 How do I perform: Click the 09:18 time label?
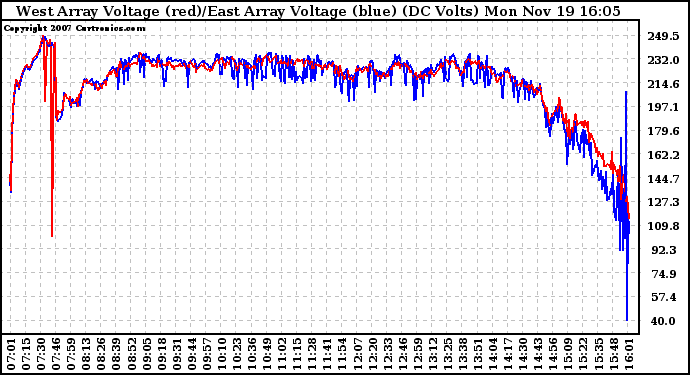[161, 354]
